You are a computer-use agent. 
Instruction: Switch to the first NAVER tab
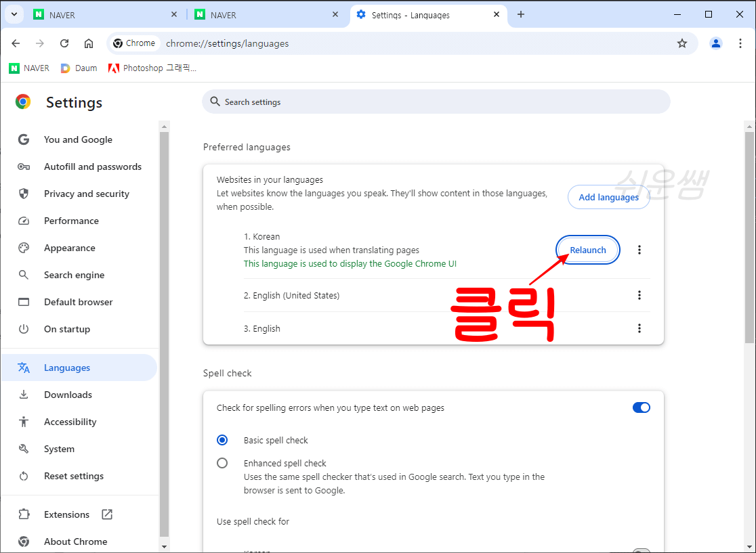102,14
